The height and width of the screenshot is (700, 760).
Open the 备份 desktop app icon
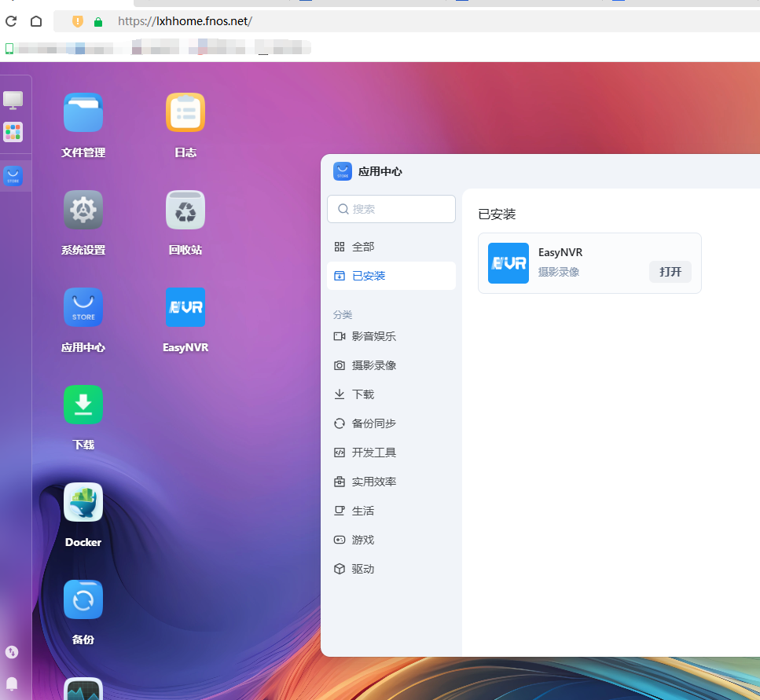(83, 599)
